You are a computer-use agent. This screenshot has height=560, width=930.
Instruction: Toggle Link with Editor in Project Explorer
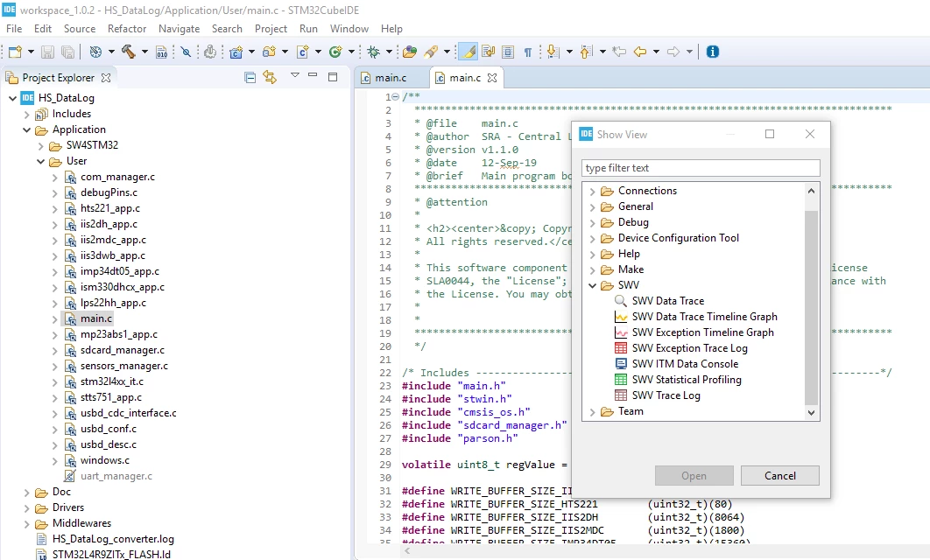[270, 78]
